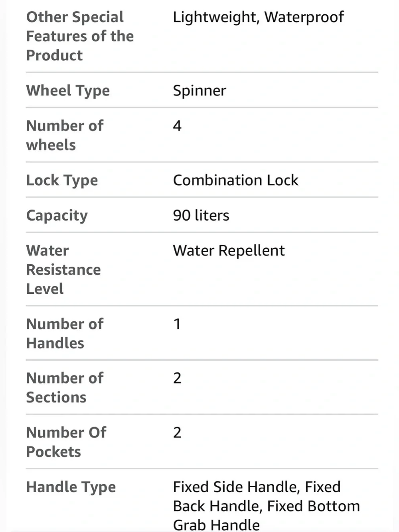Click the 'Spinner' wheel type value
399x532 pixels.
tap(199, 91)
